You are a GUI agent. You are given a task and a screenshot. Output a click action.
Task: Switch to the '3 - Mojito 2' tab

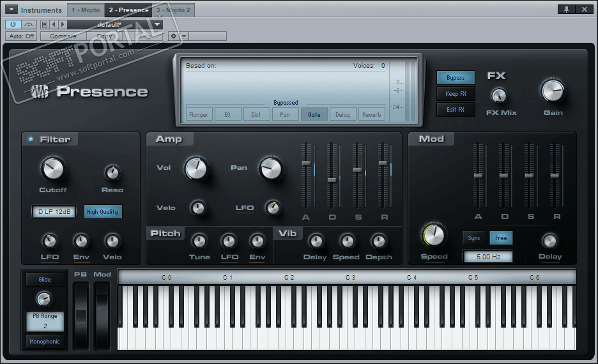pos(173,10)
